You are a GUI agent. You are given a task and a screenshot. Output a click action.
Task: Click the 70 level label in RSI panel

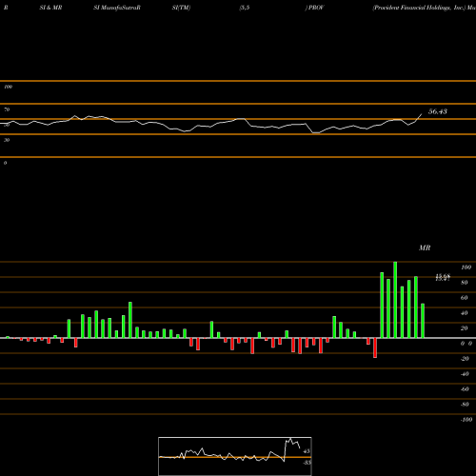[7, 109]
